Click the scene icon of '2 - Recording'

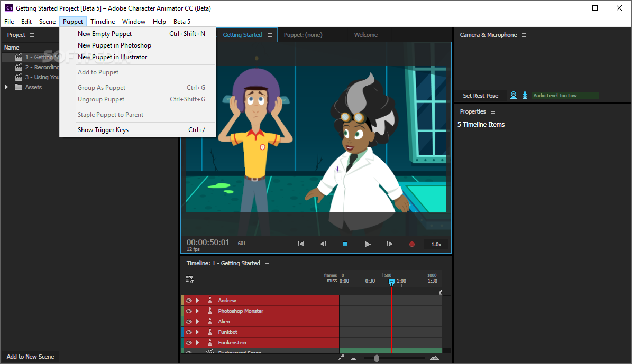pos(19,67)
